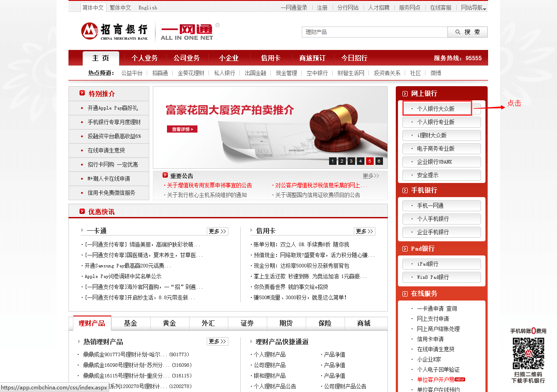Click the 理财产品 search input field
Viewport: 557px width, 392px height.
point(375,32)
